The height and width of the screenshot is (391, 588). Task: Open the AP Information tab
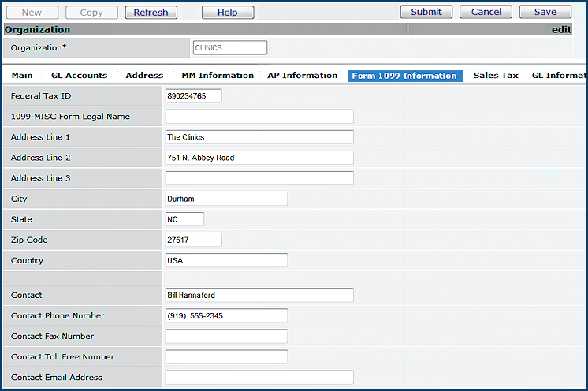click(302, 76)
